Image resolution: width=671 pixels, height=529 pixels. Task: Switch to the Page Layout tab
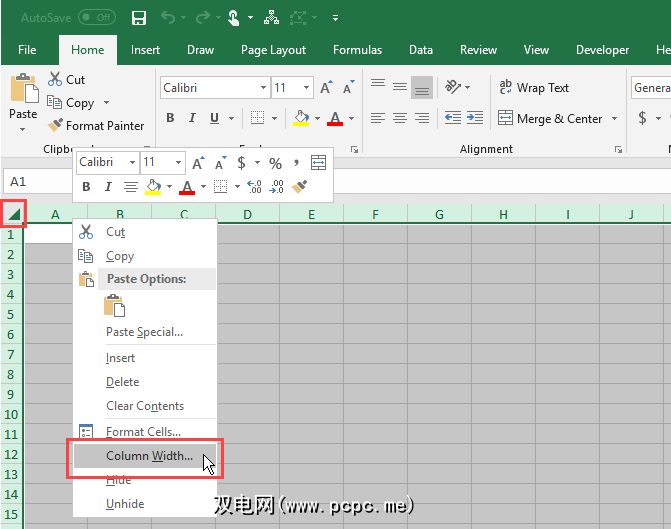(273, 50)
